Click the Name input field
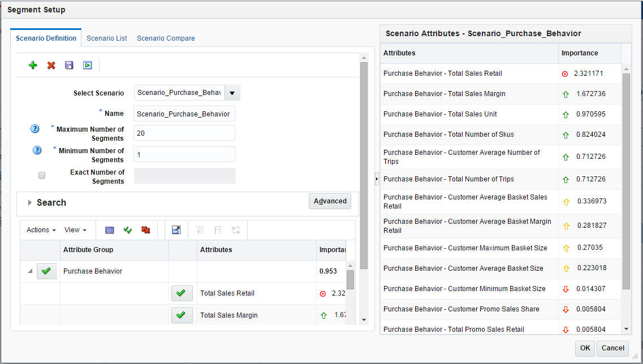 tap(184, 114)
